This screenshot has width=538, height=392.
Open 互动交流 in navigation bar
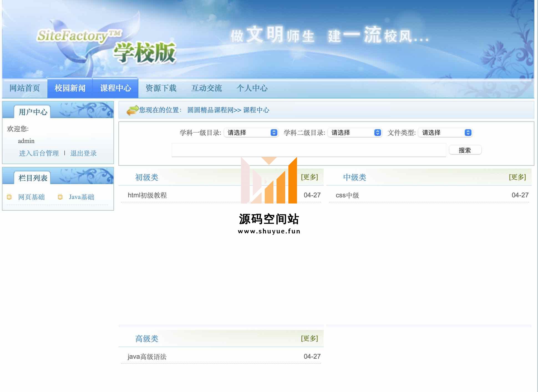tap(206, 88)
